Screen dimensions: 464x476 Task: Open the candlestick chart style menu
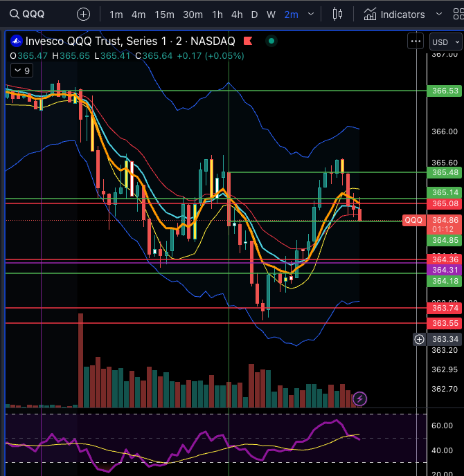point(337,15)
